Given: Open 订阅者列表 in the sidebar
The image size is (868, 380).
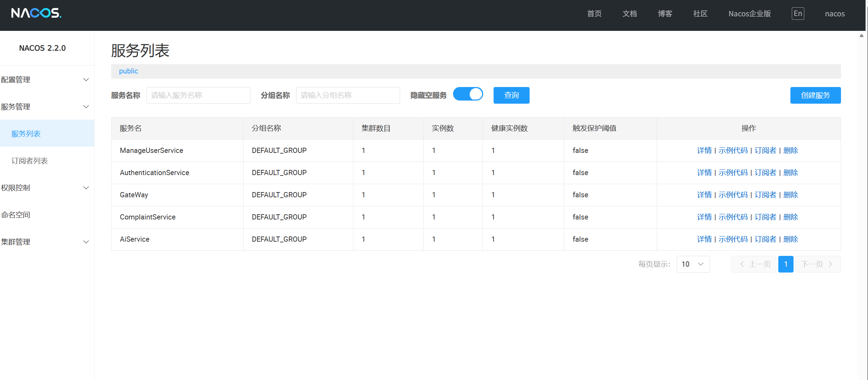Looking at the screenshot, I should (x=30, y=161).
